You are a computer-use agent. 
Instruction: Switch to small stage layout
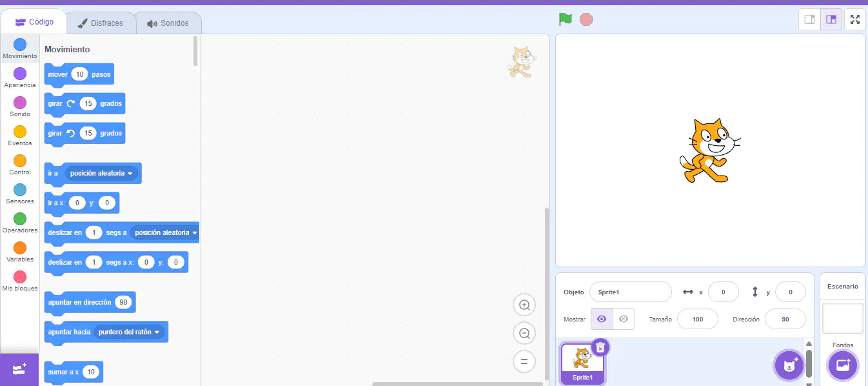[809, 19]
